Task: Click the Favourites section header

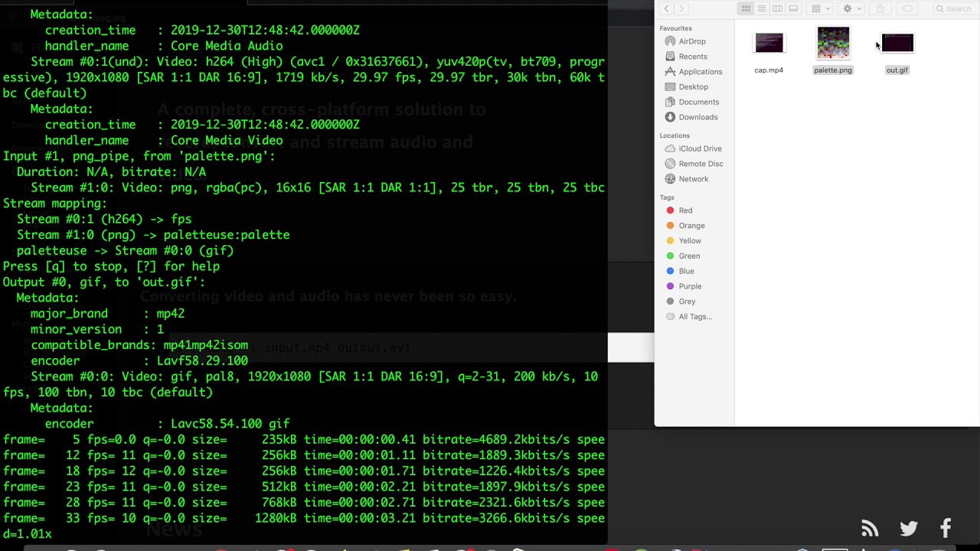Action: click(x=675, y=28)
